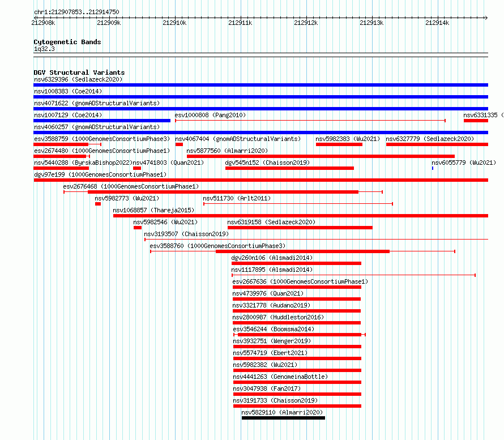Click nsv5982773 (Wu2021) label
This screenshot has height=440, width=504.
pyautogui.click(x=127, y=198)
